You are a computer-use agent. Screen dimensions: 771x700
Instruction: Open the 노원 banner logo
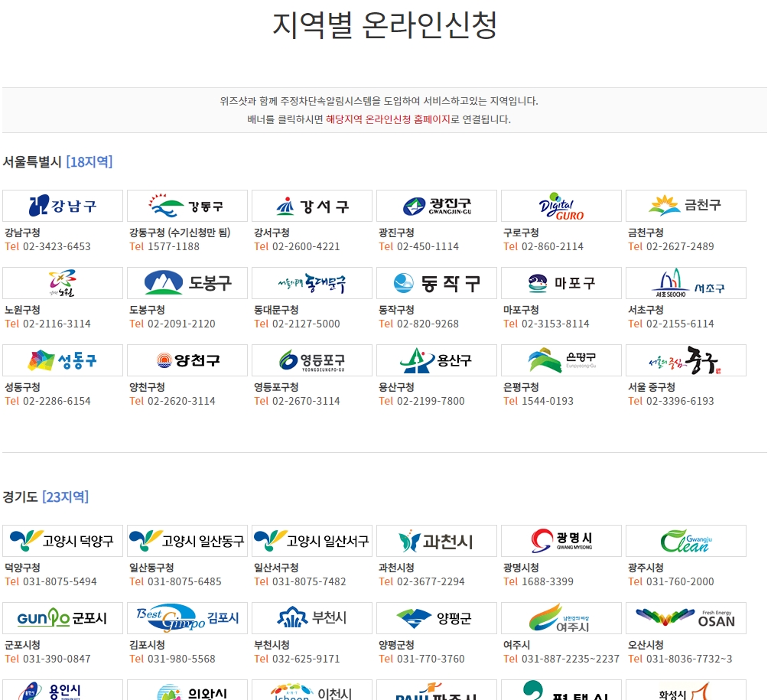(63, 283)
